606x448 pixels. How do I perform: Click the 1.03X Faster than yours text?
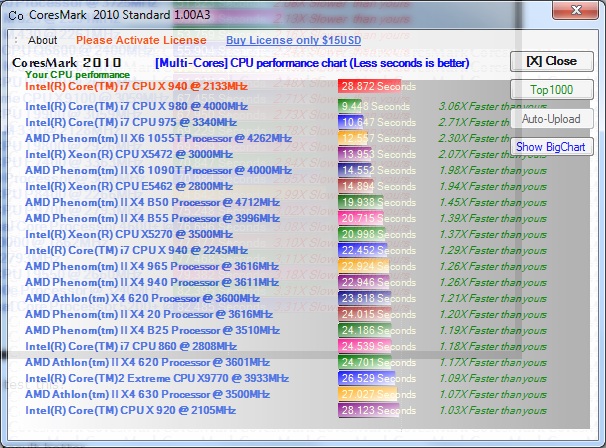493,411
